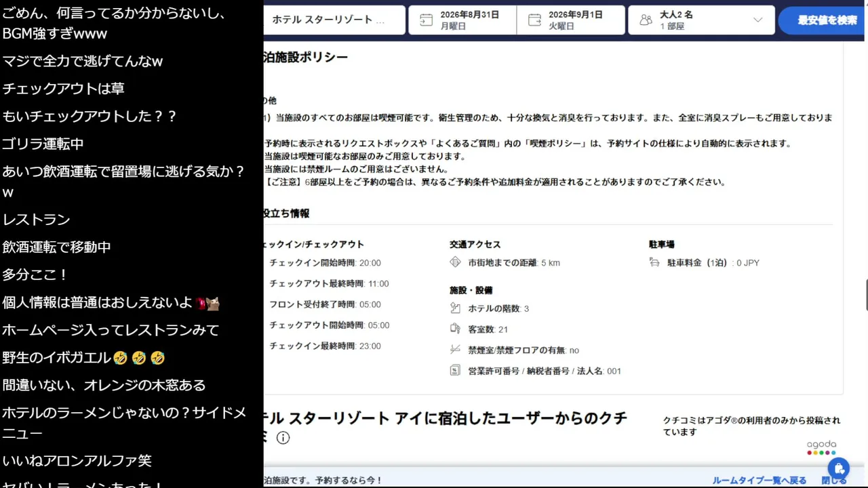Open check-in date 2026年8月31日 picker
Viewport: 868px width, 488px height.
[x=462, y=20]
